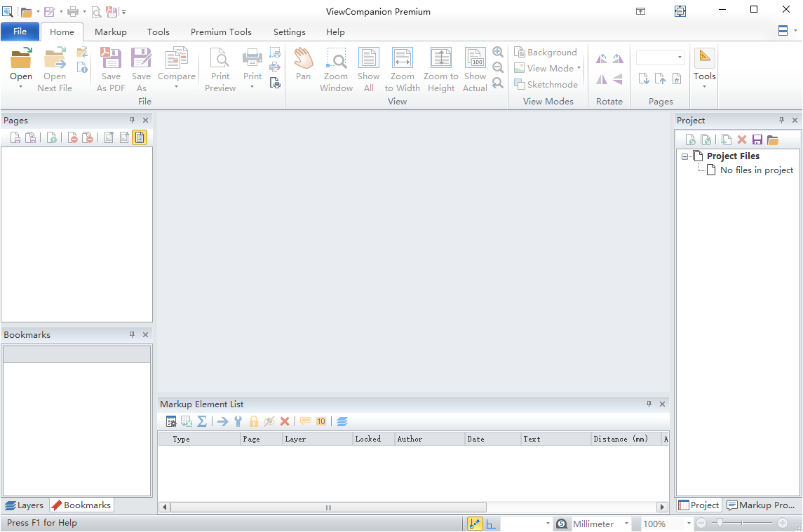Click the Compare documents icon
The width and height of the screenshot is (803, 532).
(x=177, y=58)
